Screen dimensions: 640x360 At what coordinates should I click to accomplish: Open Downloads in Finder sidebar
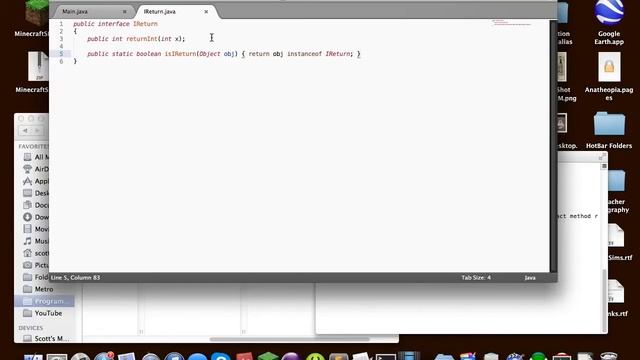coord(36,217)
